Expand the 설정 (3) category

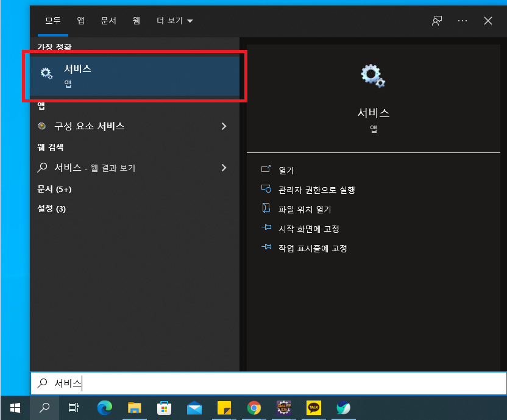coord(52,208)
